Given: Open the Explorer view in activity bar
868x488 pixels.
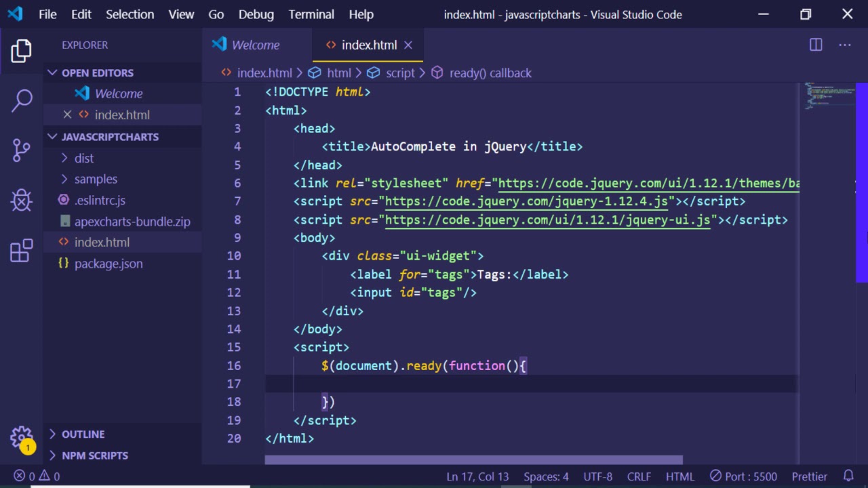Looking at the screenshot, I should 22,51.
